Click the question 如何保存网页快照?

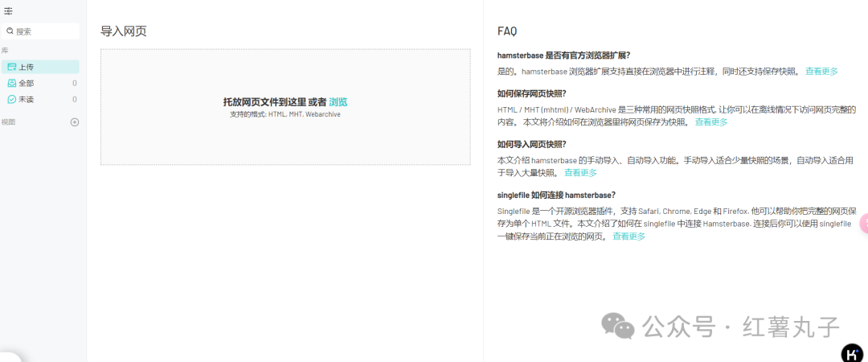531,93
